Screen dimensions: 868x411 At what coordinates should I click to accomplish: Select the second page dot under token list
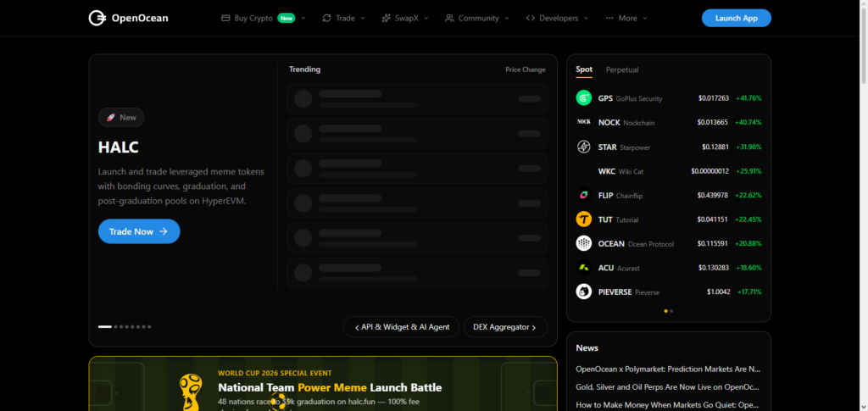(671, 311)
